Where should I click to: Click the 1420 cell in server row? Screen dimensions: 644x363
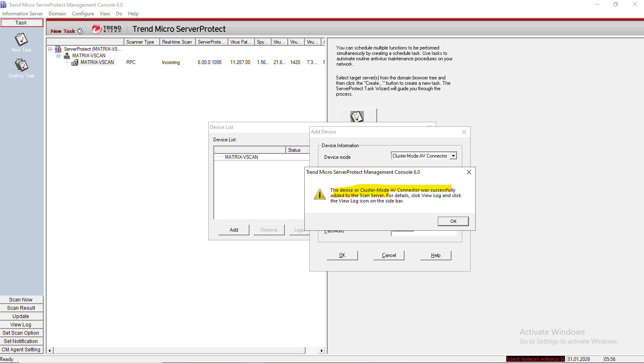(295, 62)
